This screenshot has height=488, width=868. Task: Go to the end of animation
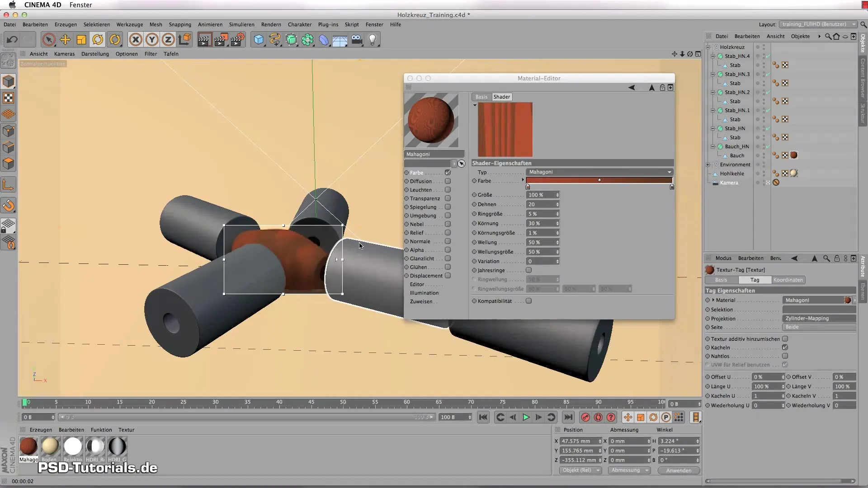point(568,417)
